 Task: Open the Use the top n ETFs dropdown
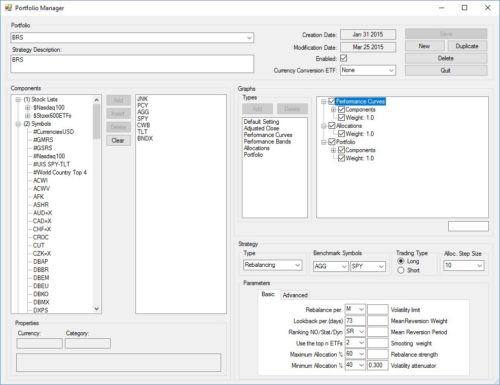361,343
